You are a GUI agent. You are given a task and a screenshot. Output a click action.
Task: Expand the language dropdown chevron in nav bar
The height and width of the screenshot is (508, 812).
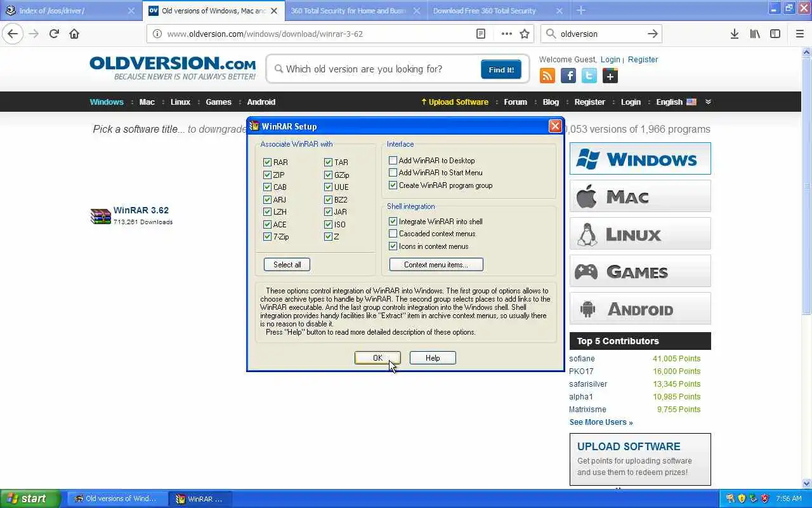708,102
